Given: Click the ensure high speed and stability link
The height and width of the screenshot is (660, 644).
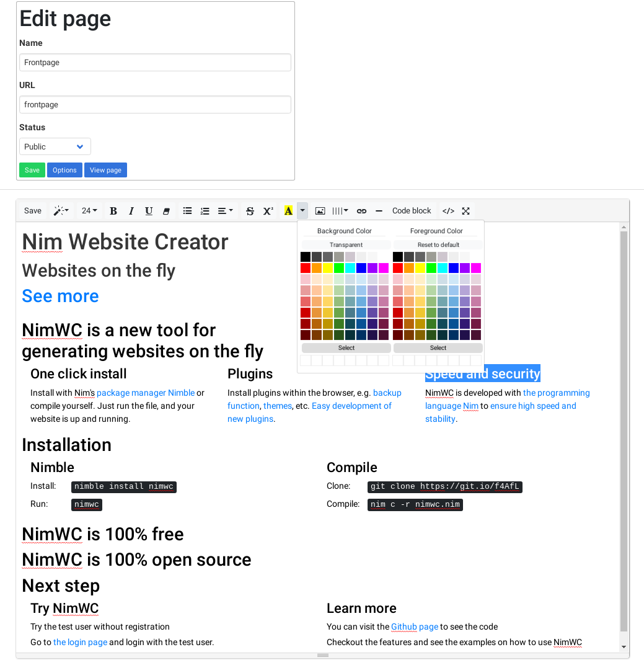Looking at the screenshot, I should click(501, 412).
